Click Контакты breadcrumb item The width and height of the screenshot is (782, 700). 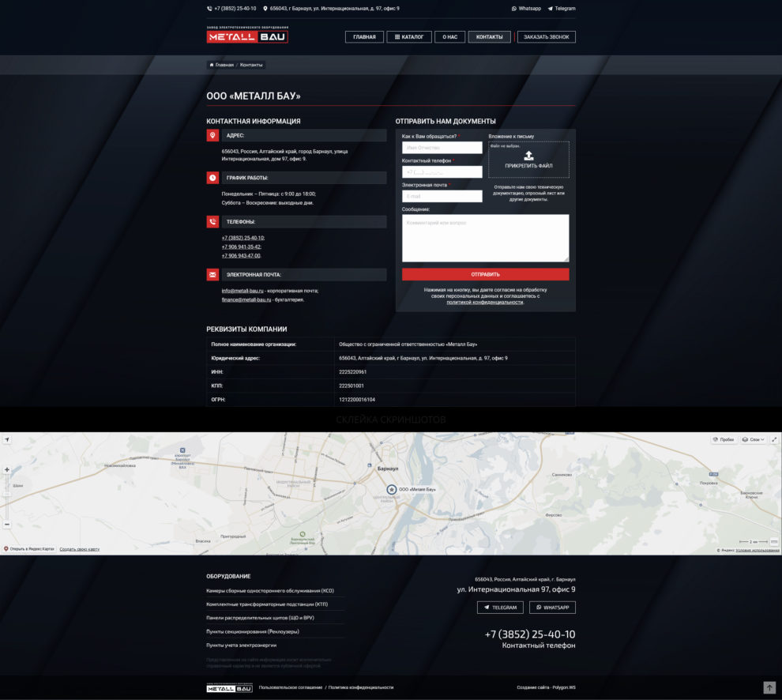coord(251,65)
